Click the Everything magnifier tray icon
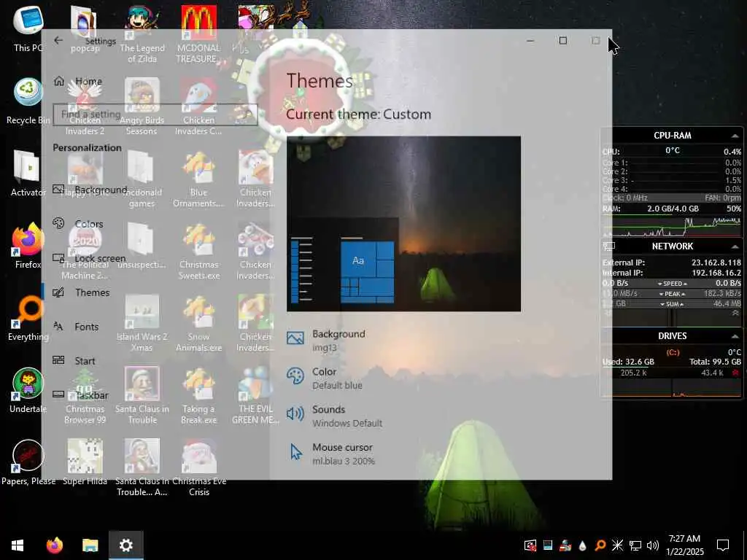 click(x=600, y=545)
